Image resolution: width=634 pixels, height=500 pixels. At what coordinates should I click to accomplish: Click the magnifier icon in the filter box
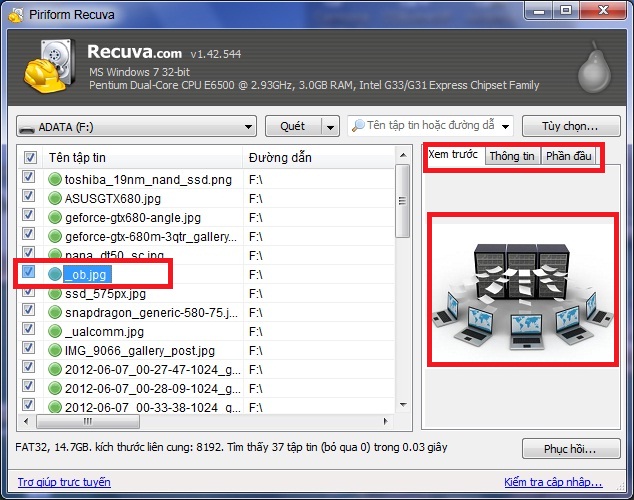coord(358,126)
